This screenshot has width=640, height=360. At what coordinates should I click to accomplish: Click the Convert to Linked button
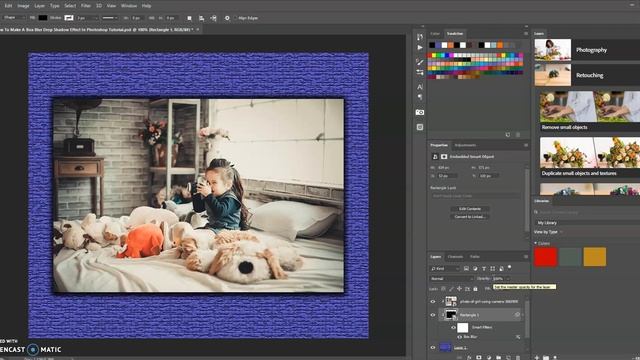tap(470, 217)
